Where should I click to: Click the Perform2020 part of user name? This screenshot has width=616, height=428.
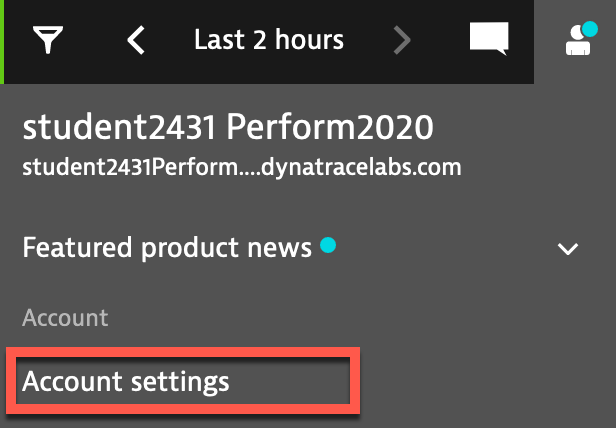point(330,127)
